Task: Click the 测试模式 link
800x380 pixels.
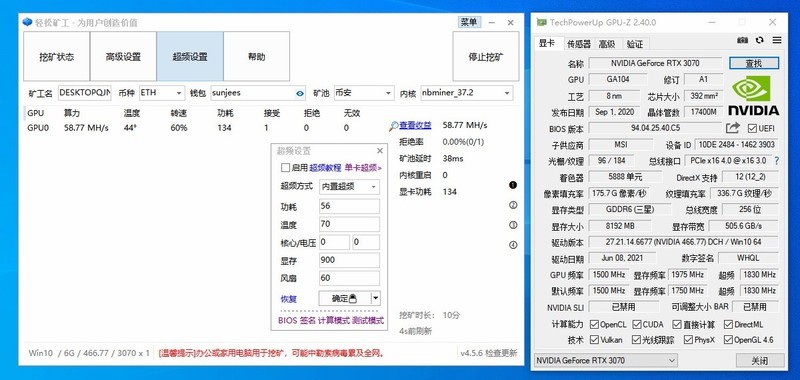Action: tap(367, 321)
